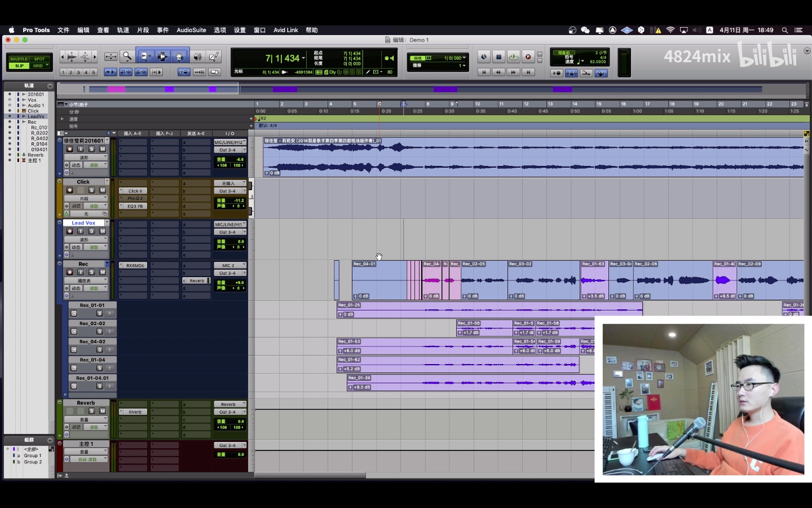Open the RX8MDc insert on Rec track

click(134, 265)
